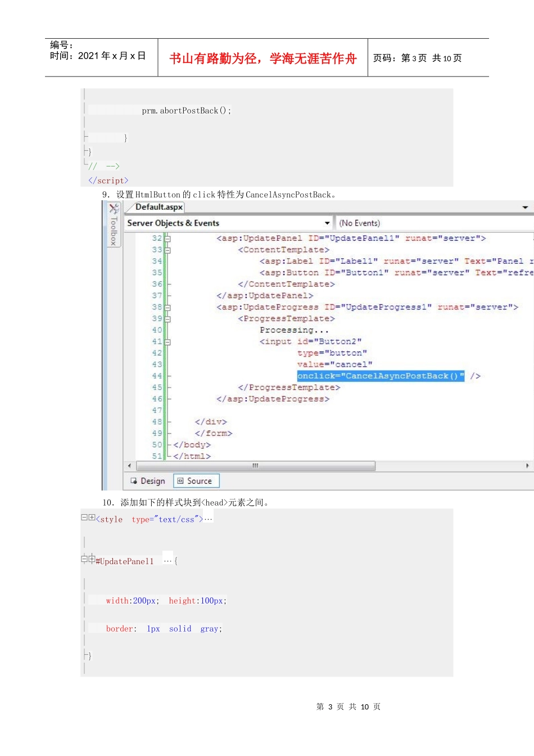Collapse the ContentTemplate block at line 33
Screen dimensions: 534x756
[x=168, y=250]
